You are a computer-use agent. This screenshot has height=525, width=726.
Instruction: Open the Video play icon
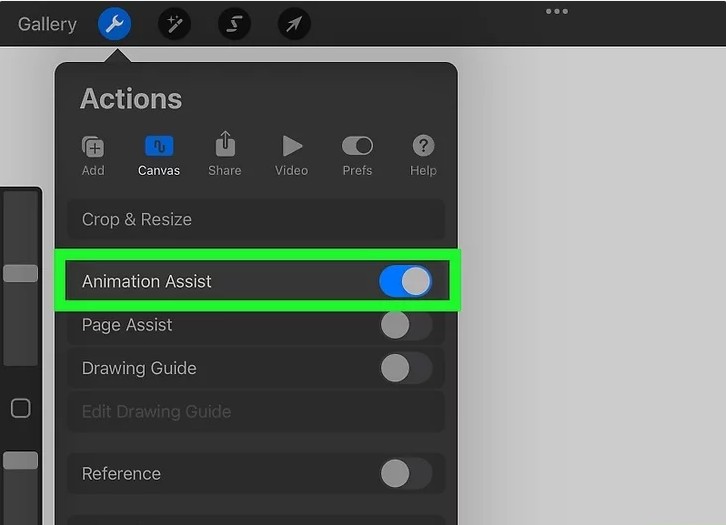coord(292,146)
